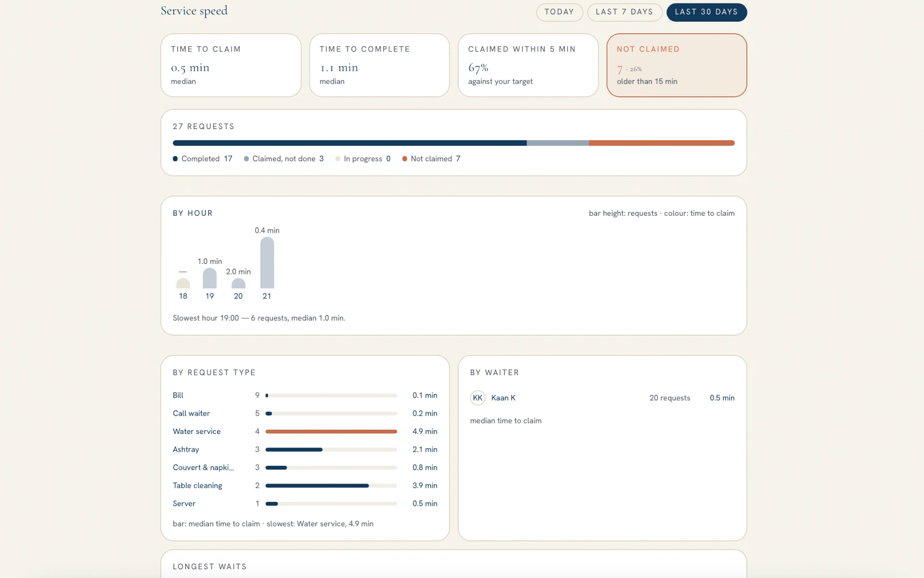Select the Server request row

click(x=305, y=504)
